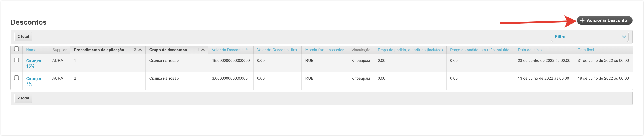Click the Filtro dropdown chevron arrow
644x136 pixels.
tap(624, 37)
